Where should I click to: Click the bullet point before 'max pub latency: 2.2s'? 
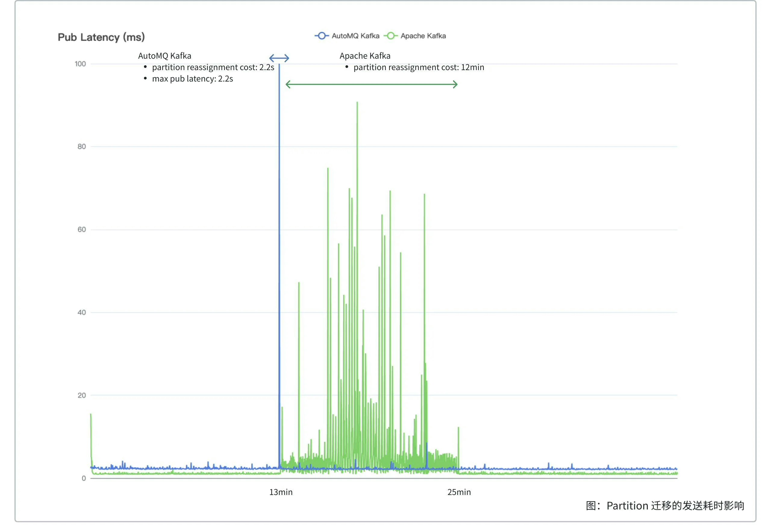[145, 78]
